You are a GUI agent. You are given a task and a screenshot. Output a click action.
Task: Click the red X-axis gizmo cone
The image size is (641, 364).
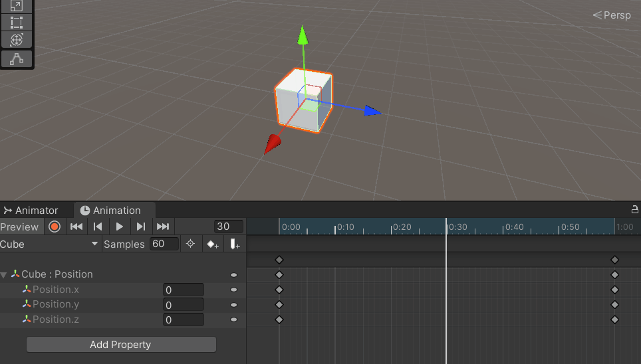(272, 144)
